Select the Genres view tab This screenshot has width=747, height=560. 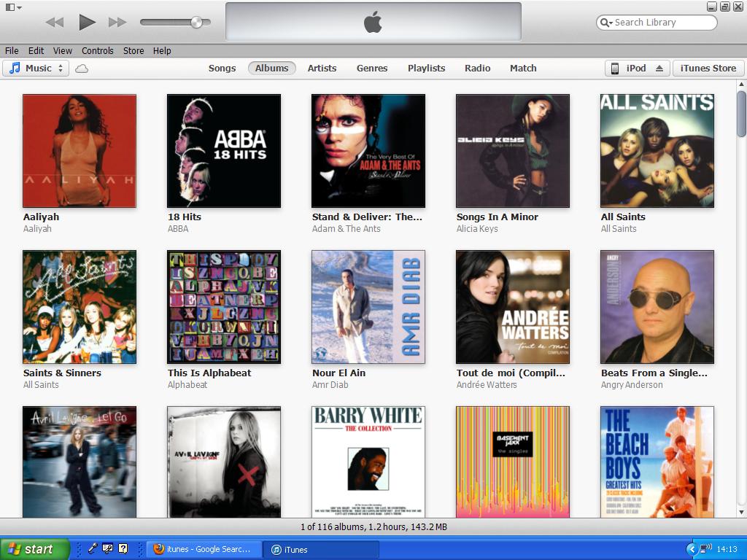tap(372, 69)
